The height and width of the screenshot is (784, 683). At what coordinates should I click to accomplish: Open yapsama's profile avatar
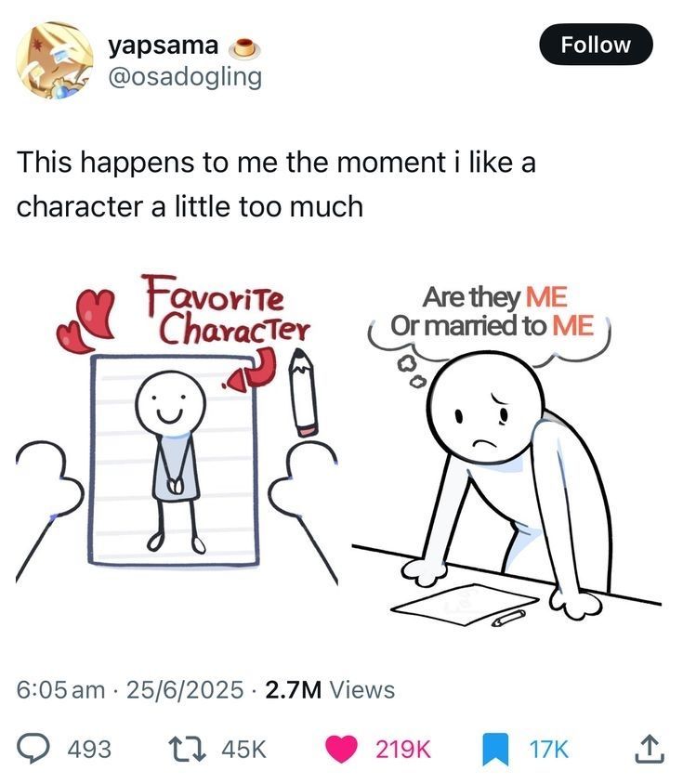[54, 60]
